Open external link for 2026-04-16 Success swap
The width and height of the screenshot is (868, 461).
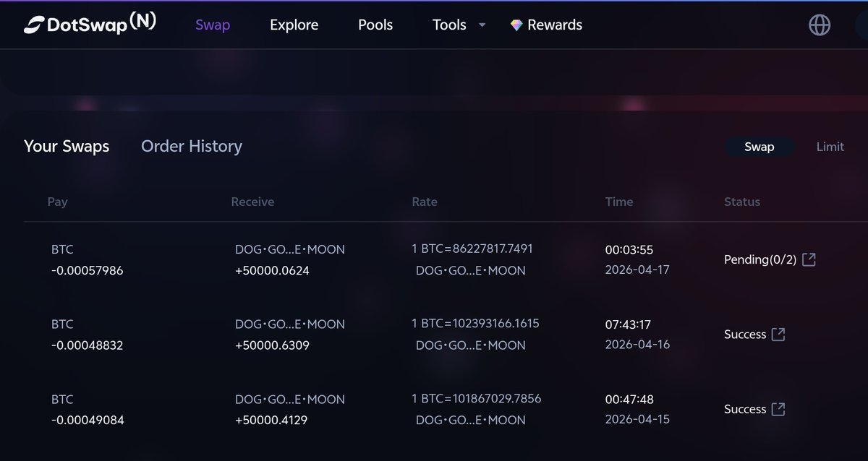(778, 335)
